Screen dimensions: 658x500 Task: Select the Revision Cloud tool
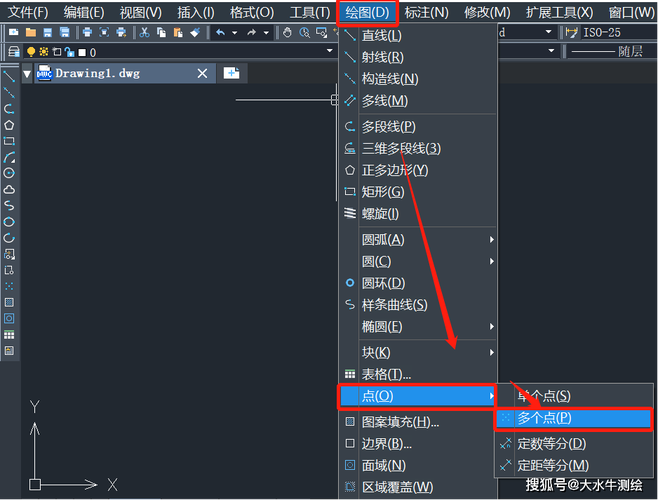[x=9, y=190]
